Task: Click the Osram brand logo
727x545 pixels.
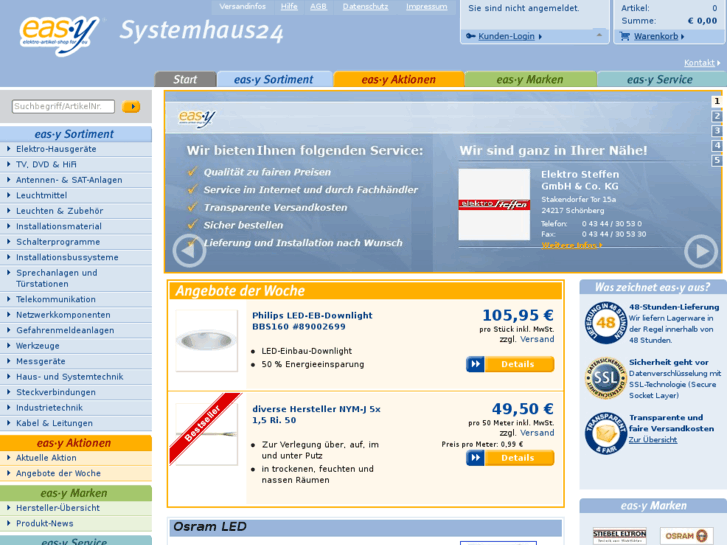Action: pyautogui.click(x=686, y=536)
